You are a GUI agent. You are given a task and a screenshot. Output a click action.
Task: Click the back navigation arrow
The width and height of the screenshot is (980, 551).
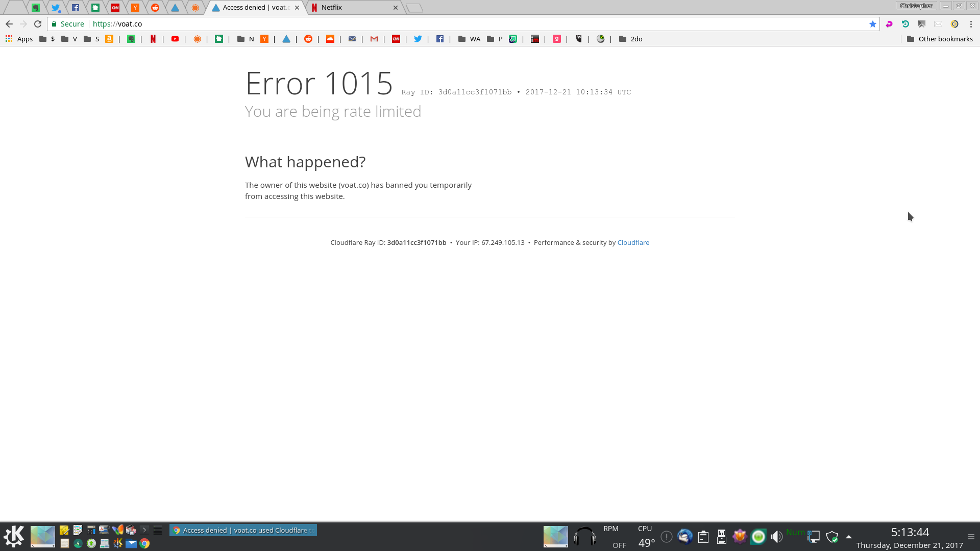9,24
